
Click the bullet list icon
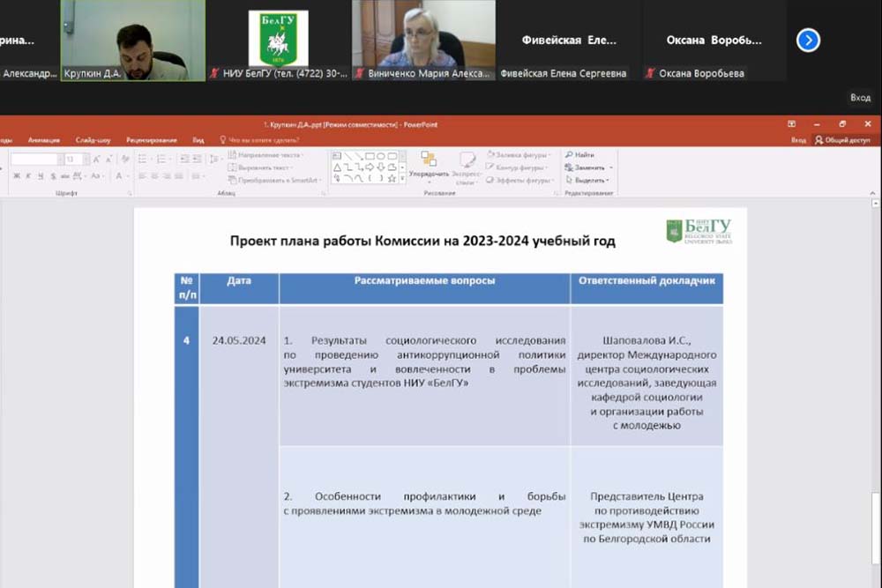point(142,160)
